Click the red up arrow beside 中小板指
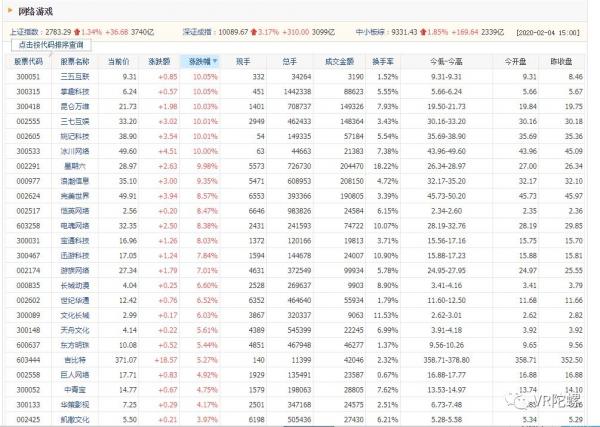The width and height of the screenshot is (600, 427). [423, 32]
